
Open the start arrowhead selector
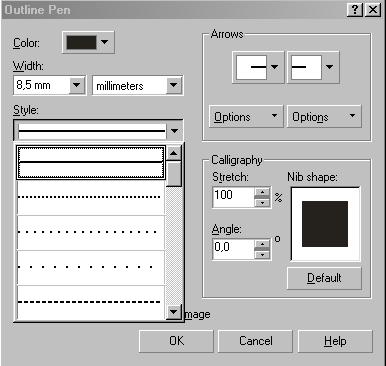coord(258,67)
